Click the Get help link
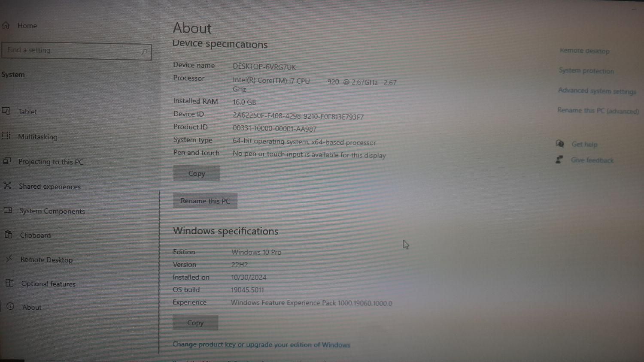The width and height of the screenshot is (644, 362). pos(584,144)
